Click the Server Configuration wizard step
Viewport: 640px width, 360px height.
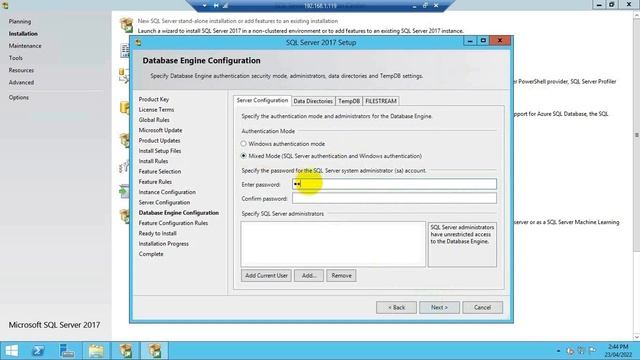point(164,203)
